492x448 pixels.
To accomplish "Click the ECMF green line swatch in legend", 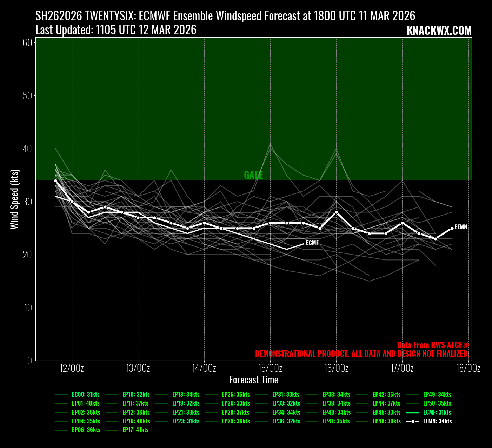I will point(413,413).
